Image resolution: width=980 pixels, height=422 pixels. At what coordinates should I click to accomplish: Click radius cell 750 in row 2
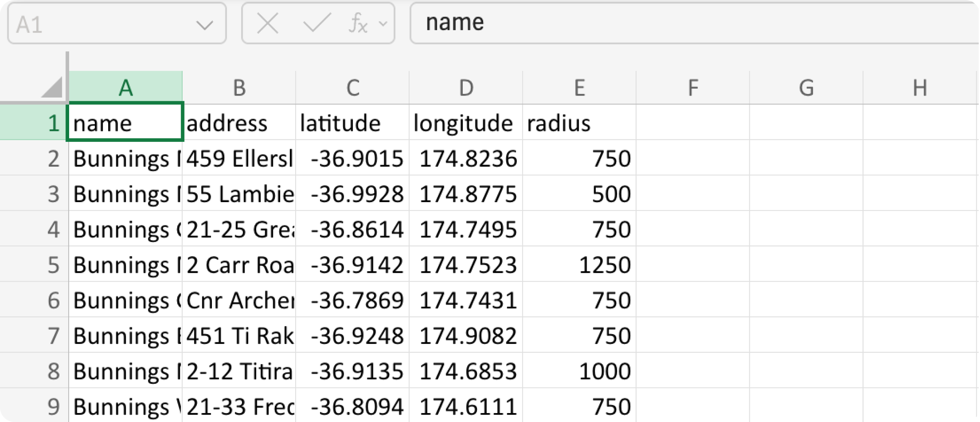click(x=579, y=158)
